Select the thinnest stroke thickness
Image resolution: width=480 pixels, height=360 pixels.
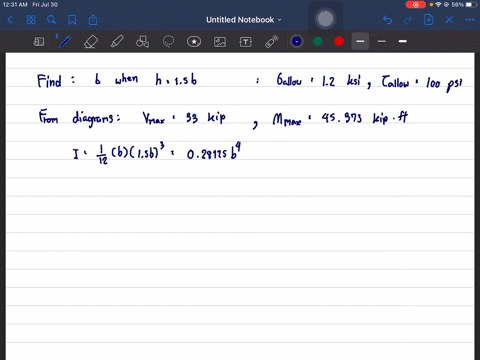[x=382, y=41]
